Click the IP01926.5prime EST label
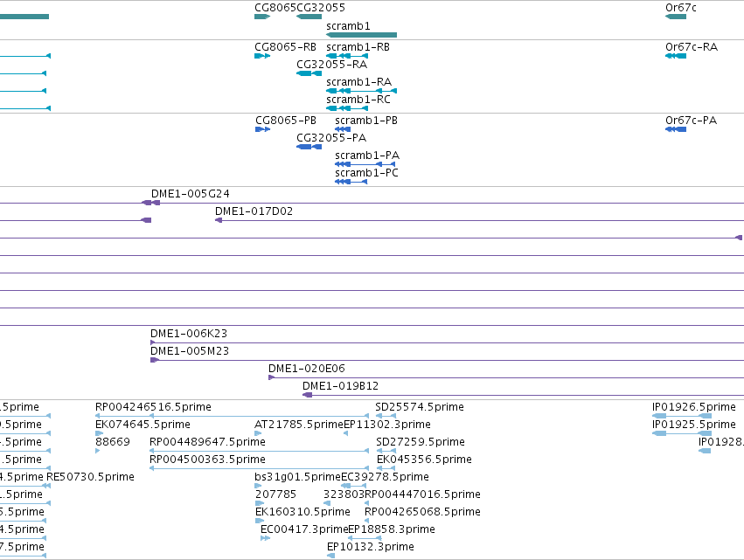 693,407
